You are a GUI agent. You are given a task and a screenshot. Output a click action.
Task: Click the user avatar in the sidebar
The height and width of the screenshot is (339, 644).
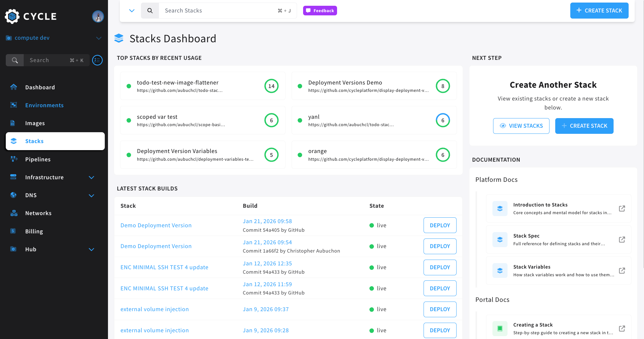click(98, 16)
